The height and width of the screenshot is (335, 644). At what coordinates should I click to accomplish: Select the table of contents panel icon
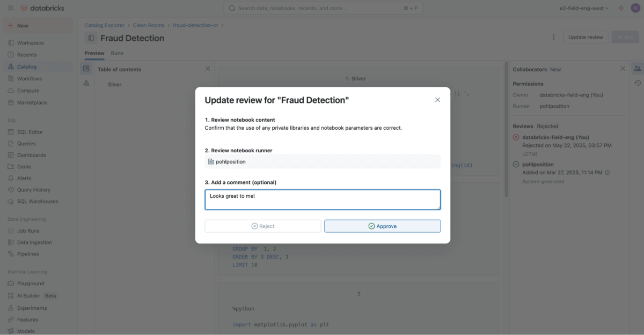point(86,69)
